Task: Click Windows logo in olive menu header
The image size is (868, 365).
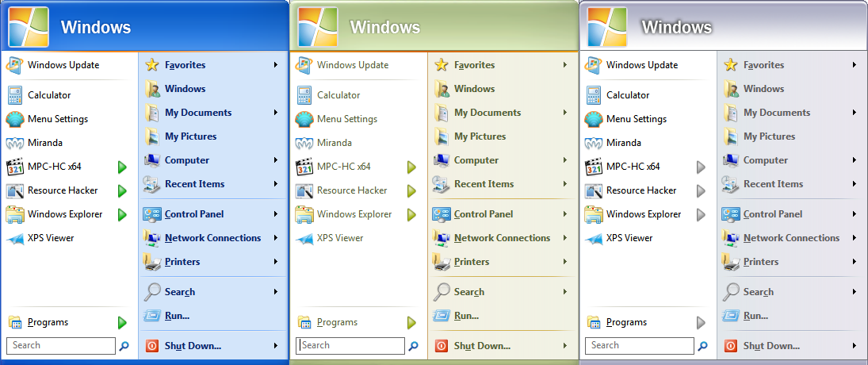Action: tap(319, 27)
